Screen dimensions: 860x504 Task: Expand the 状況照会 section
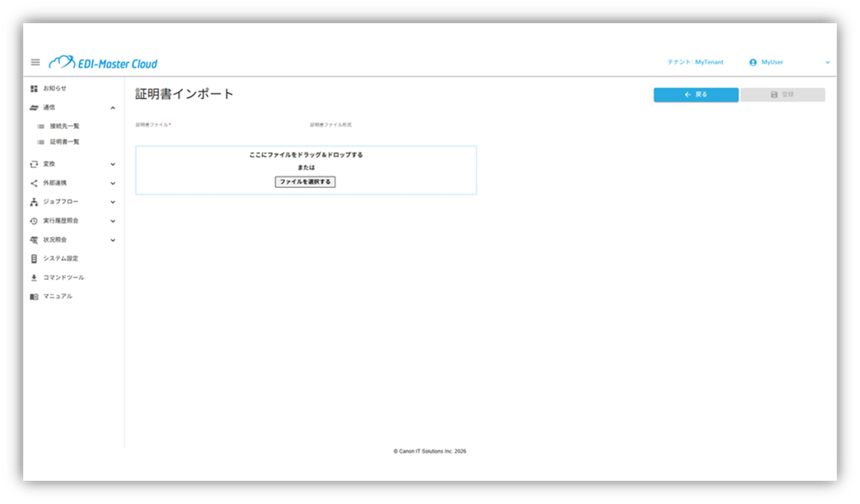(112, 239)
